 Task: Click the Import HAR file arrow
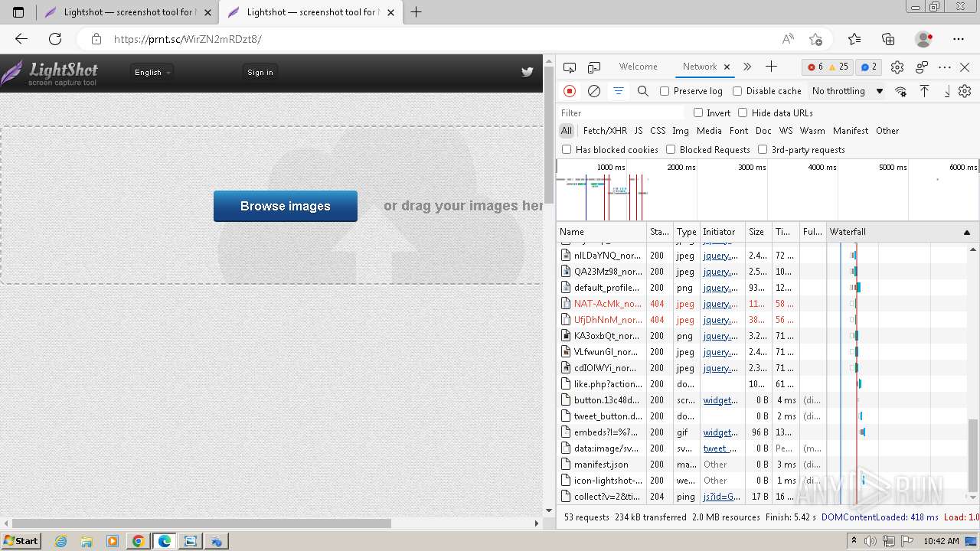click(924, 91)
